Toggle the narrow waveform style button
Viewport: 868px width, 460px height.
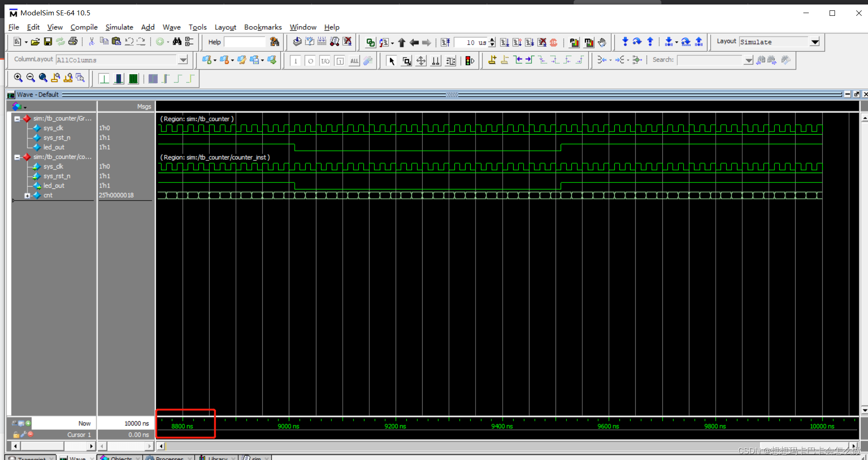pos(104,79)
